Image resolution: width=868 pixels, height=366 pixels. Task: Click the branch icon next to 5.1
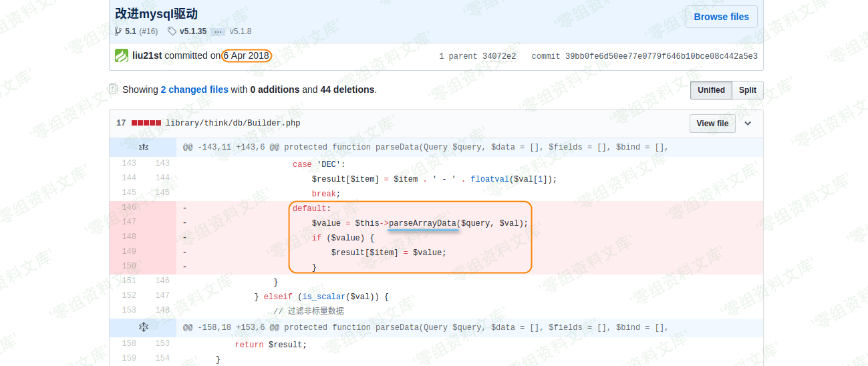point(118,31)
